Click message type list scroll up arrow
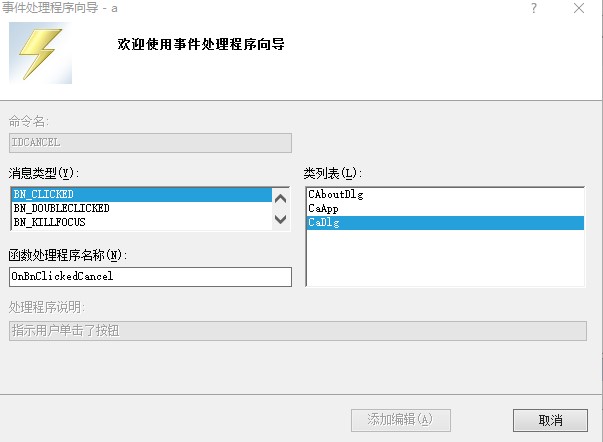 click(x=281, y=195)
